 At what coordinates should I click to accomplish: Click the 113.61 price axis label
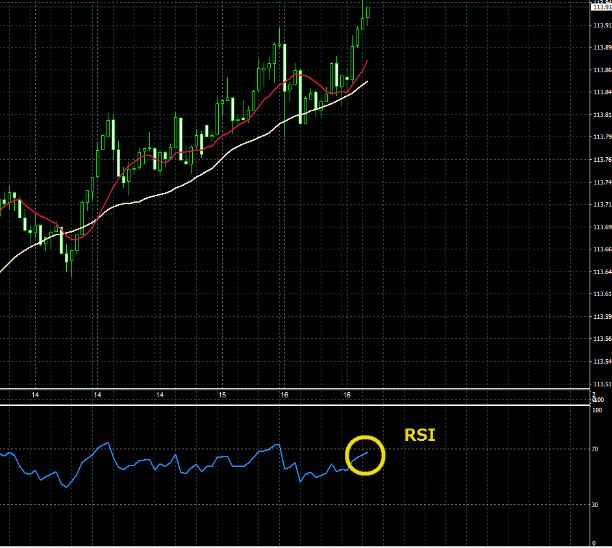click(x=601, y=294)
